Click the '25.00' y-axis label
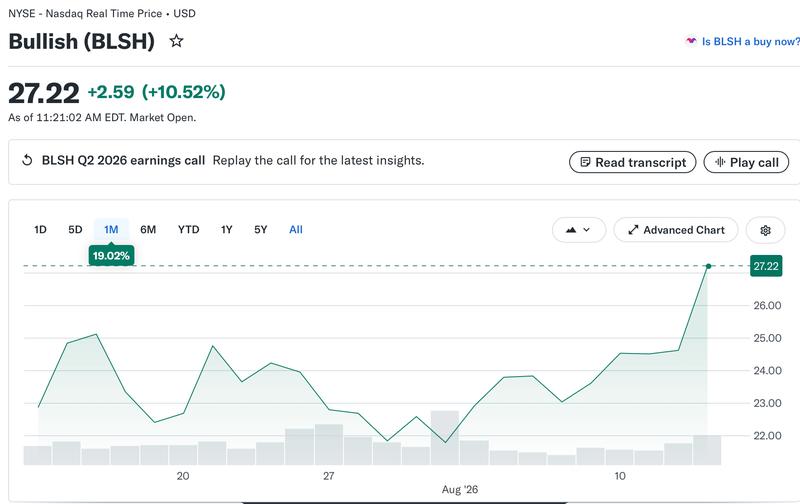Image resolution: width=800 pixels, height=504 pixels. point(767,338)
